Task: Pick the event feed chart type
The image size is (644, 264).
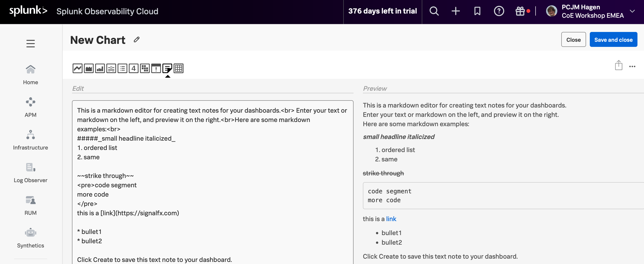Action: tap(156, 68)
